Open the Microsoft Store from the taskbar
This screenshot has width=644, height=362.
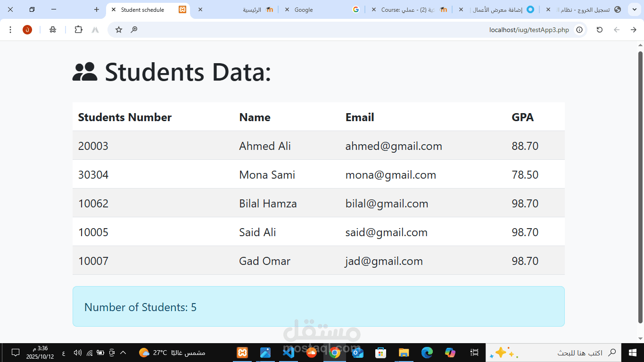pyautogui.click(x=381, y=352)
